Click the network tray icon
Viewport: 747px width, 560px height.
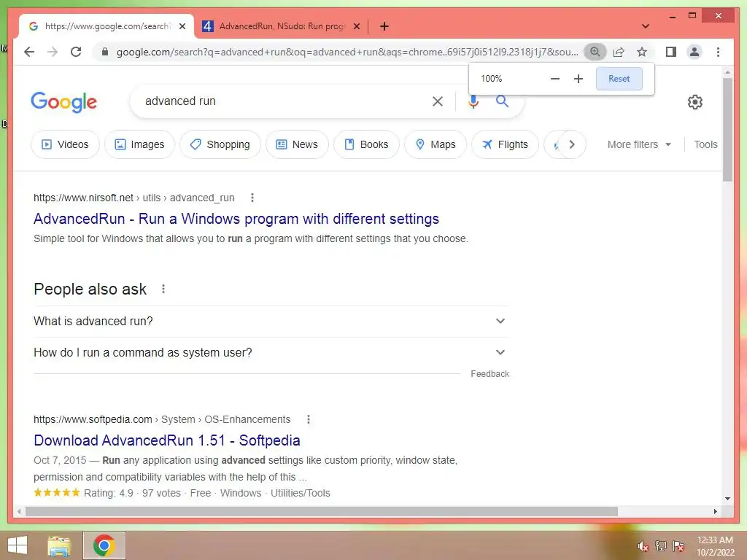pos(661,546)
